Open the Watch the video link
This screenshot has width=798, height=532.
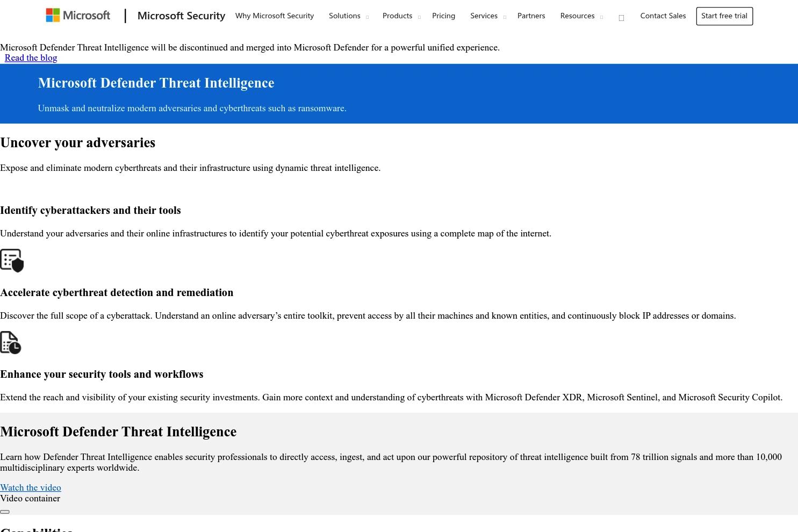coord(31,487)
